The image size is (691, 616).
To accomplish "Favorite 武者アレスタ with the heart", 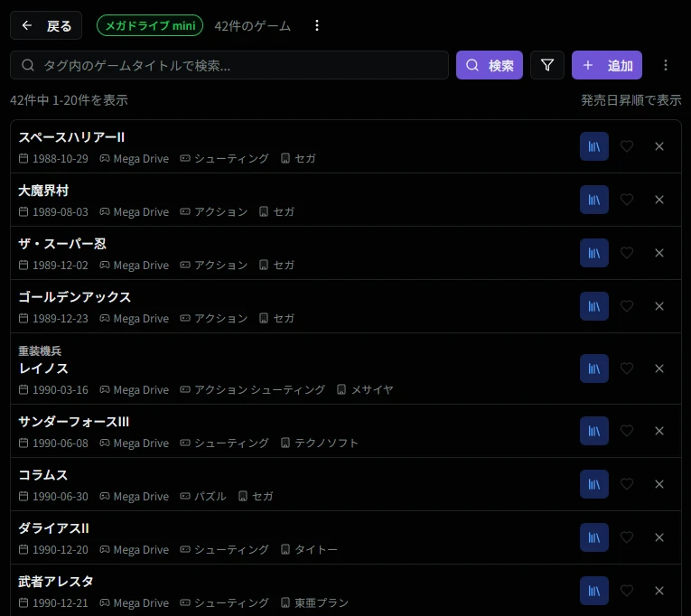I will 627,591.
